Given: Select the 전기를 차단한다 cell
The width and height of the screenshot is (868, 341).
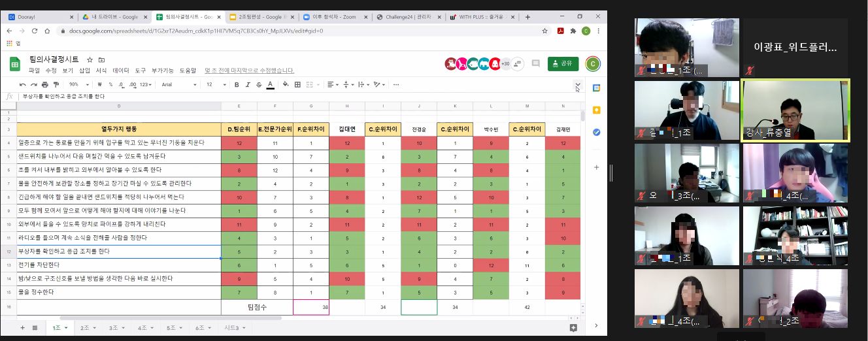Looking at the screenshot, I should (119, 265).
